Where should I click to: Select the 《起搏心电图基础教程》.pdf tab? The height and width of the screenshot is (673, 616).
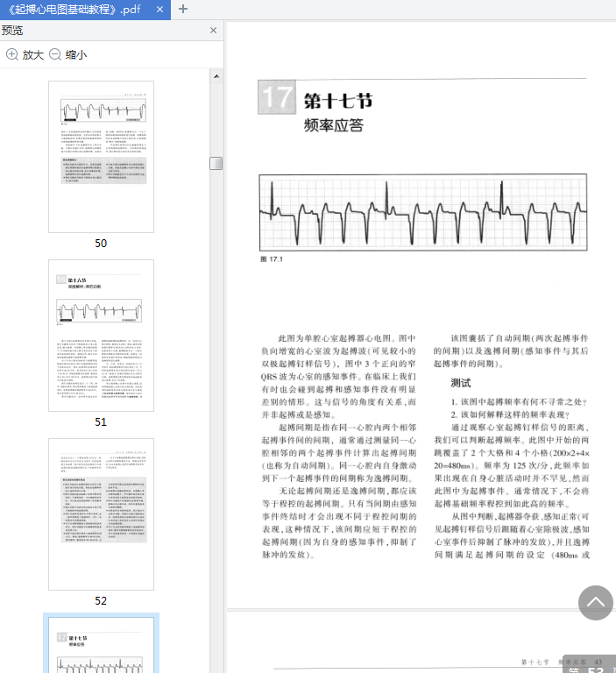(85, 10)
